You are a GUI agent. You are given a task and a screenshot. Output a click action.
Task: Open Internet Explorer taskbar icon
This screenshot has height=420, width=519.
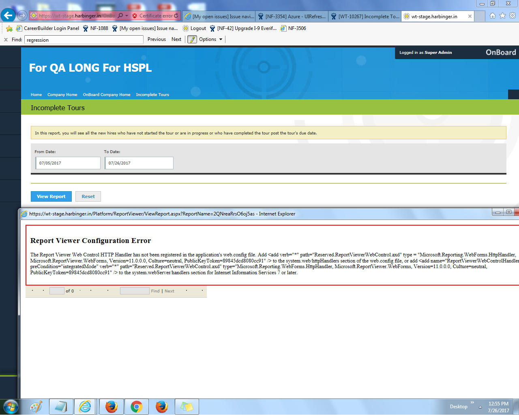click(85, 407)
